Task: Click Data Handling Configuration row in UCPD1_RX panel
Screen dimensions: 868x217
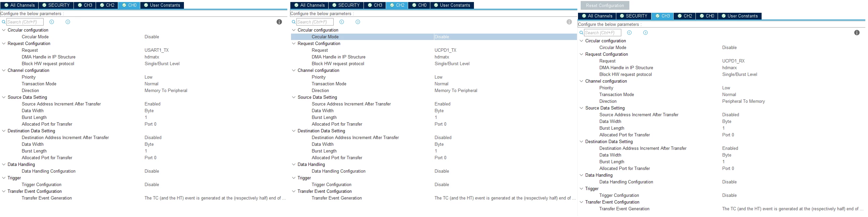Action: click(x=721, y=182)
